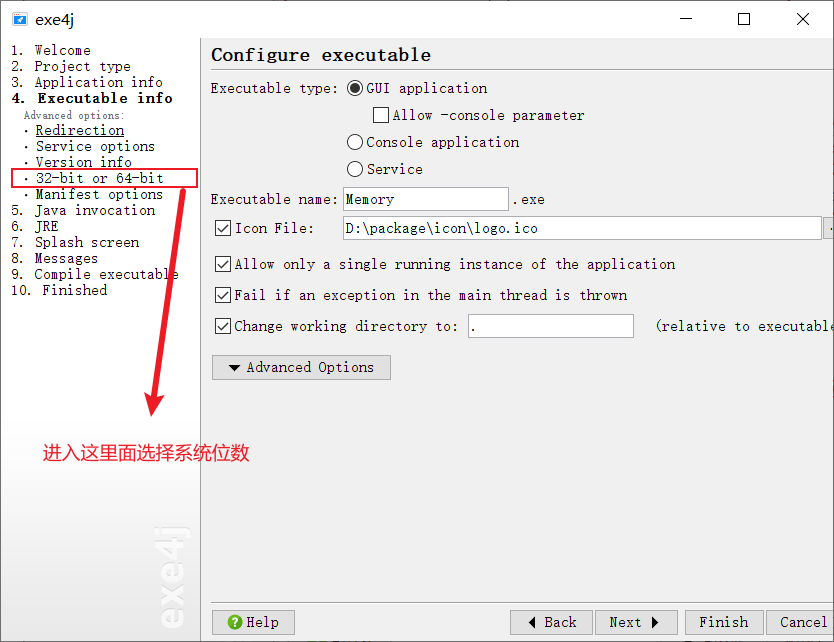
Task: Toggle Fail if an exception is thrown
Action: 223,295
